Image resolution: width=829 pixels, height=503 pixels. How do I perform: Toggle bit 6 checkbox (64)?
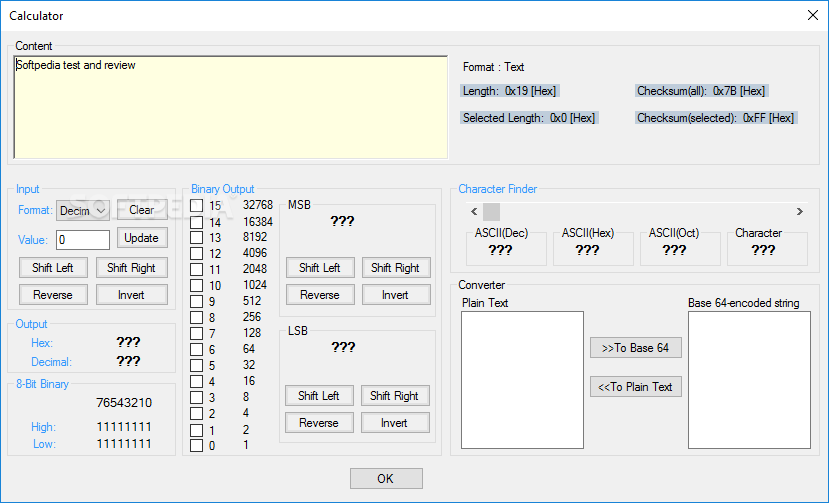coord(196,350)
